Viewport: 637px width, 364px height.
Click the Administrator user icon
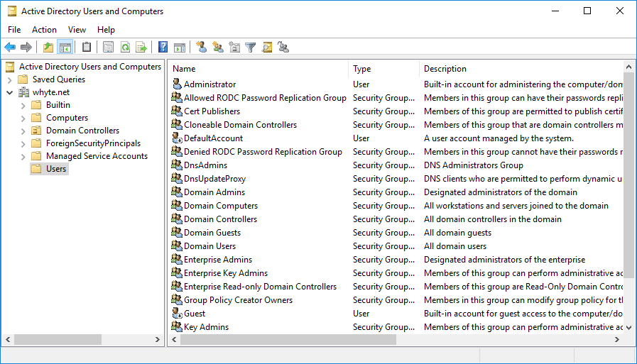(x=177, y=84)
